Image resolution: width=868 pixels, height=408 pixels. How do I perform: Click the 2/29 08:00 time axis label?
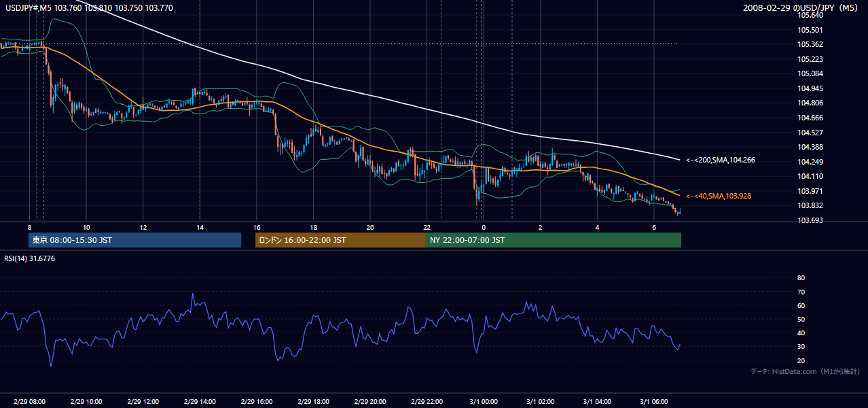pyautogui.click(x=29, y=402)
